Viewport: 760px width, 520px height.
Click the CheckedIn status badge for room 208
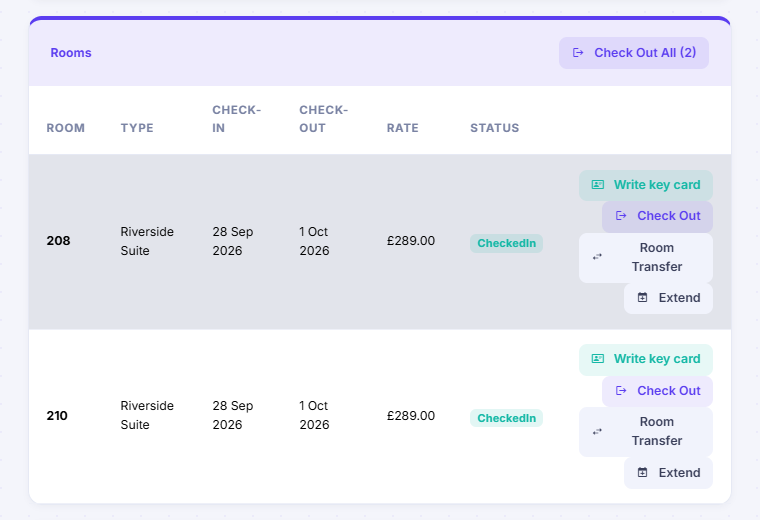coord(506,243)
